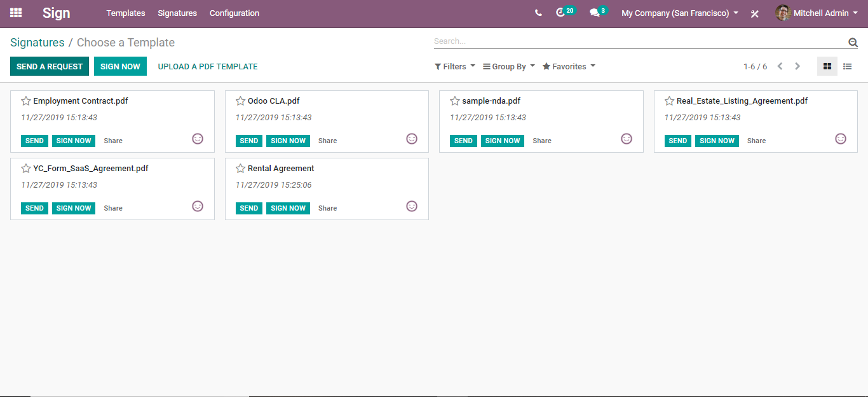Click the phone call icon
The image size is (868, 397).
[538, 13]
